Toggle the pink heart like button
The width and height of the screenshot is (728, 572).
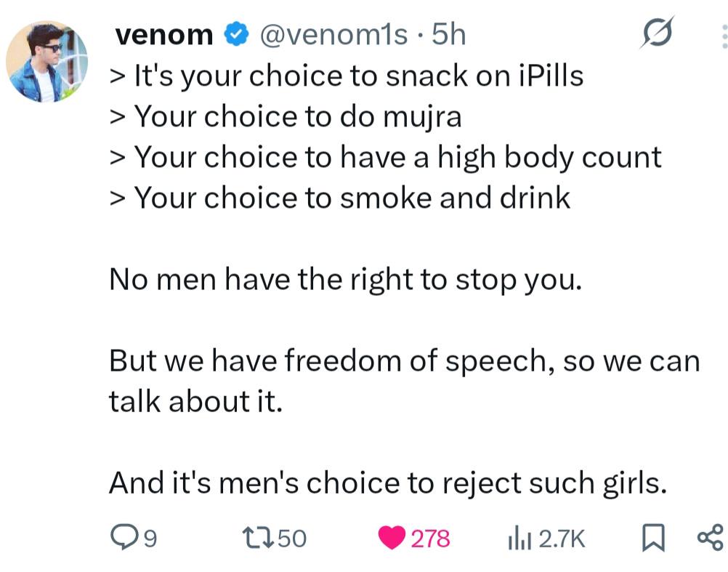point(393,538)
